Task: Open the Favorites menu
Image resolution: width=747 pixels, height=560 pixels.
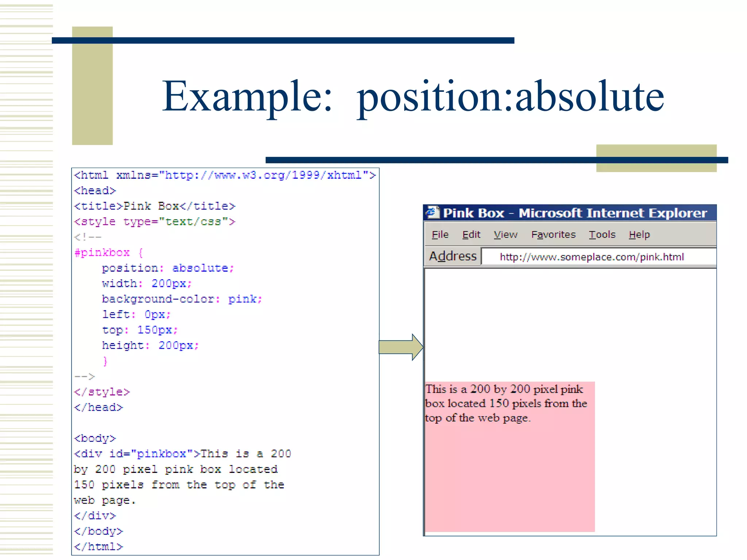Action: point(553,234)
